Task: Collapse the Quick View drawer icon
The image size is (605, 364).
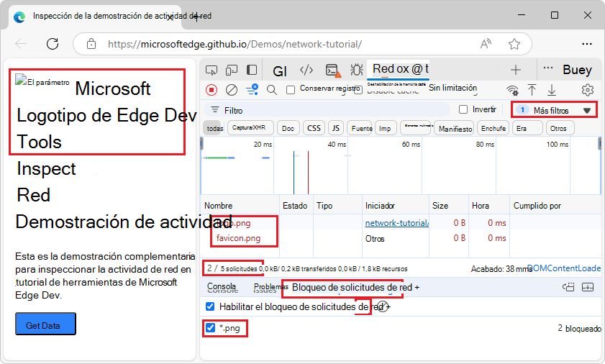Action: tap(588, 287)
